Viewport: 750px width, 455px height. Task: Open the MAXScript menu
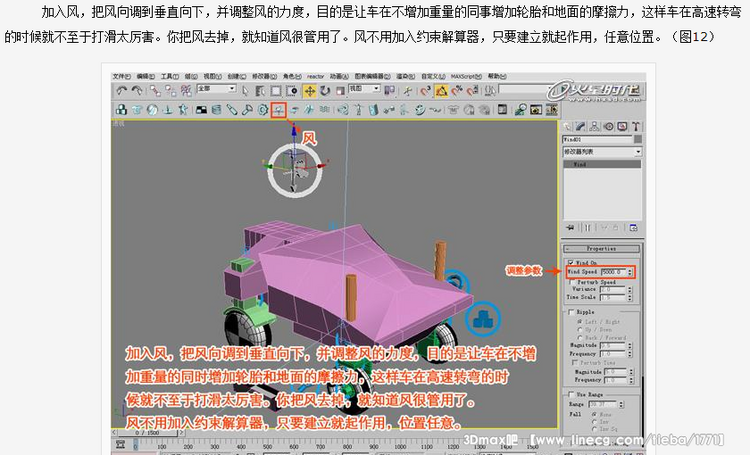[466, 77]
